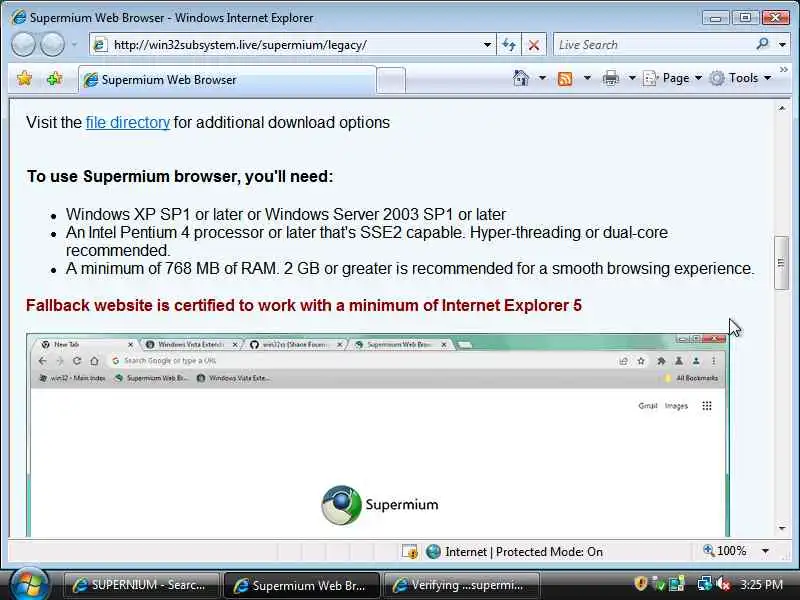Screen dimensions: 800x600
Task: Open the Page menu
Action: pyautogui.click(x=672, y=78)
